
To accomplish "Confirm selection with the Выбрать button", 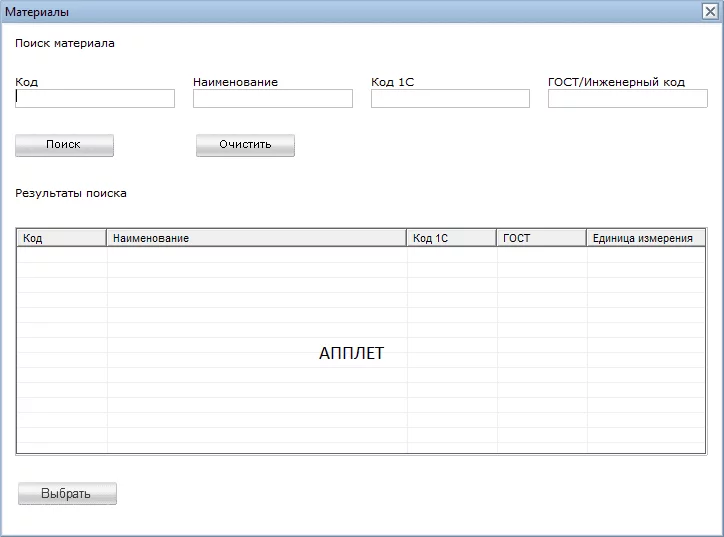I will 67,494.
